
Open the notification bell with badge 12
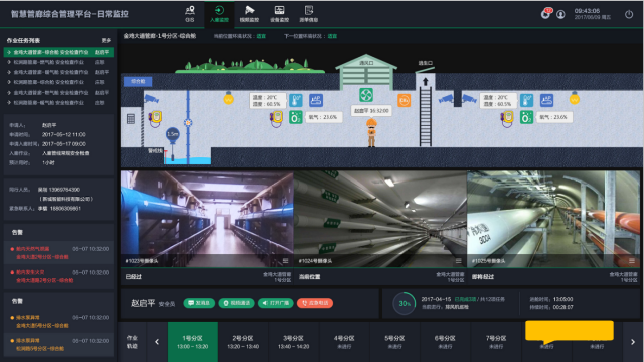(x=546, y=14)
